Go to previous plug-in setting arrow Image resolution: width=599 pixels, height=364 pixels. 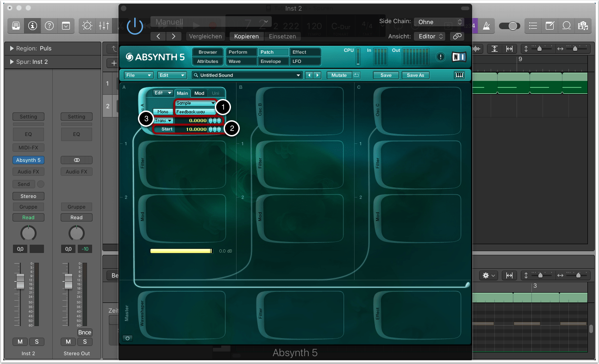(x=158, y=36)
